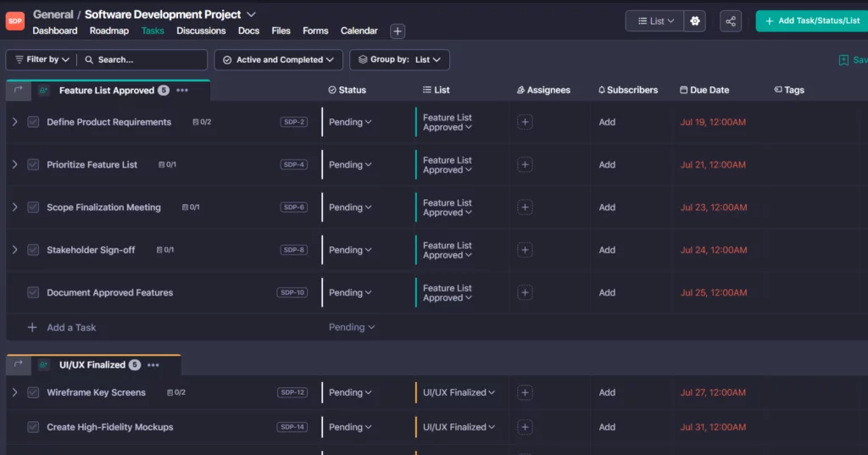The width and height of the screenshot is (868, 455).
Task: Click subtask count 0/2 on Define Product Requirements
Action: (x=202, y=122)
